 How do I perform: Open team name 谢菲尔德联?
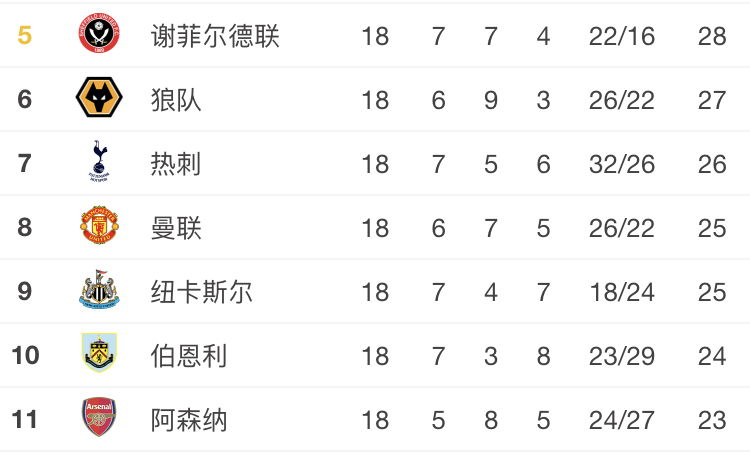[215, 36]
